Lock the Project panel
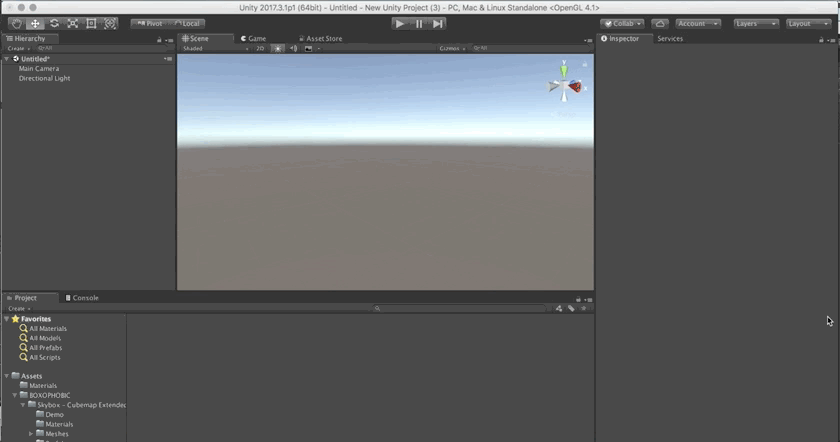Screen dimensions: 840x442 [x=578, y=299]
